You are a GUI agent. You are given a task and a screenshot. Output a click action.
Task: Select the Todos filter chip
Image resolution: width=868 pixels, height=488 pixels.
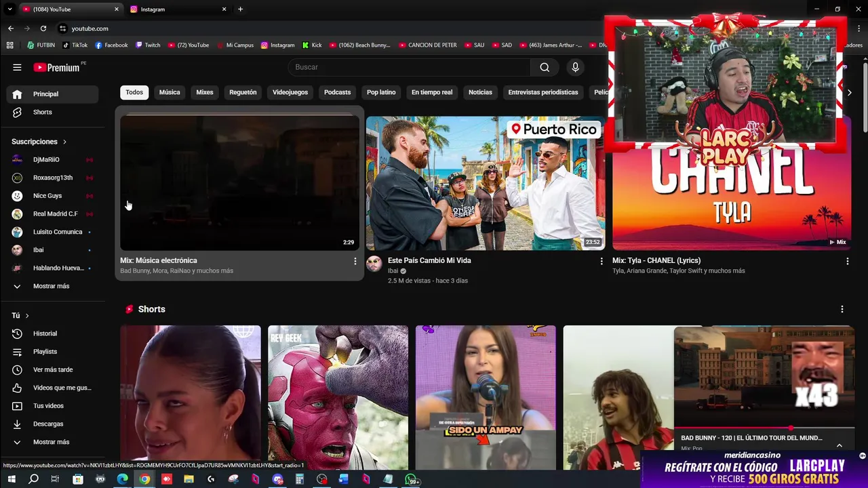point(134,92)
